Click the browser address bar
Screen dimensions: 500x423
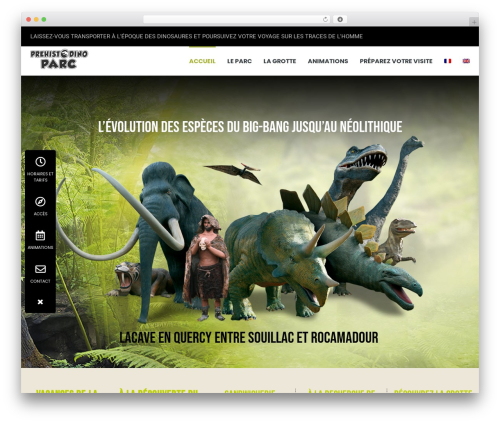tap(237, 20)
